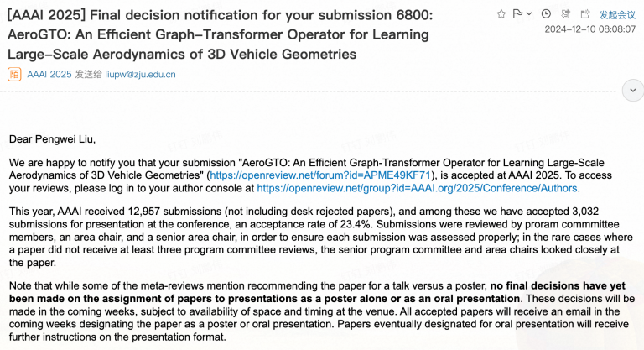
Task: Flag the email with the flag icon
Action: tap(518, 14)
